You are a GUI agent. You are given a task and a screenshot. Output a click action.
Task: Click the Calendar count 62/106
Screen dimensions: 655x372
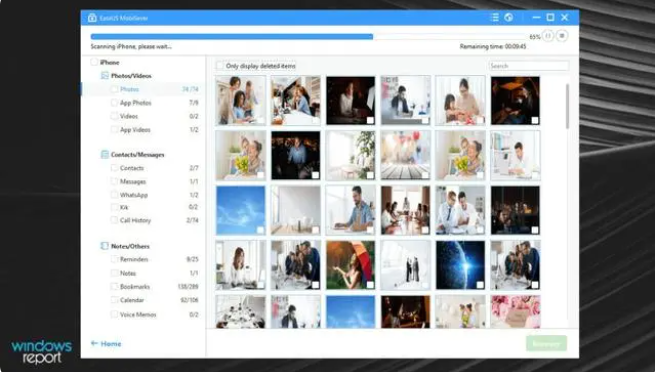pyautogui.click(x=189, y=300)
